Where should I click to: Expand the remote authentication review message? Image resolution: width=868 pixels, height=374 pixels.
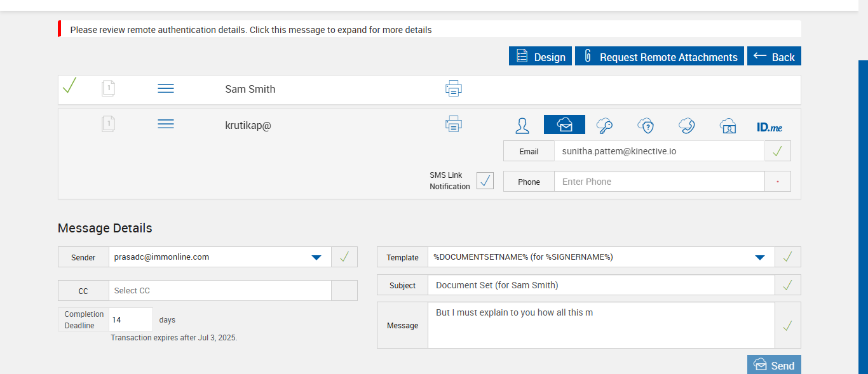tap(250, 30)
